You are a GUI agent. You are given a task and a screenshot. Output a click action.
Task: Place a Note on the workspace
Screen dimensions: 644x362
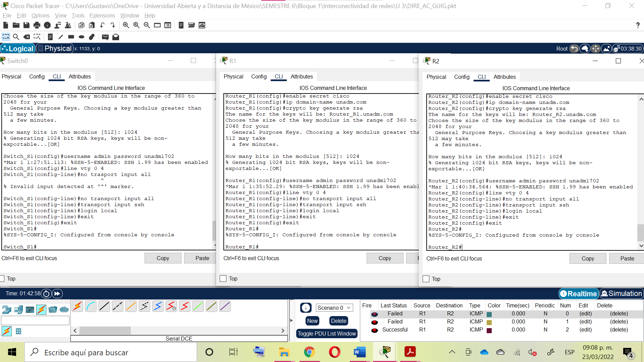(x=50, y=37)
